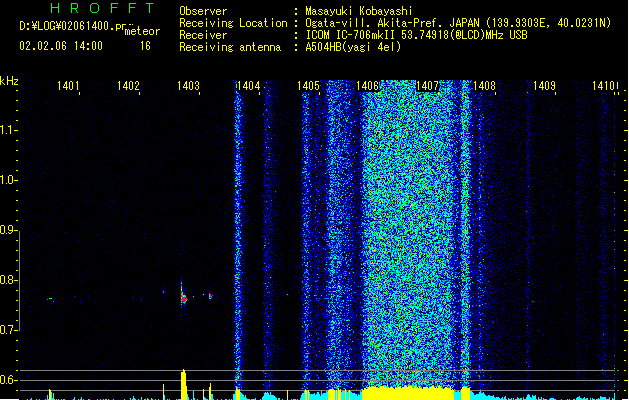Click the 1.1 kHz frequency tick label
Screen dimensions: 629x400
[7, 130]
